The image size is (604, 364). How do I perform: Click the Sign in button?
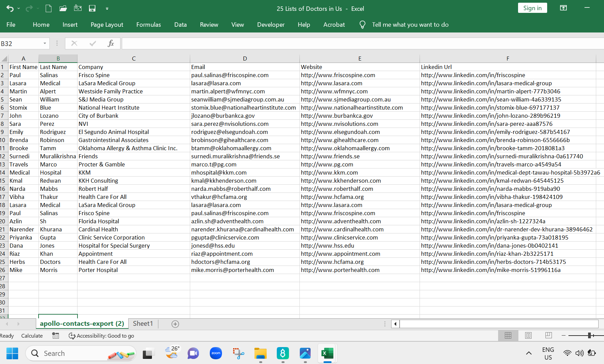532,8
